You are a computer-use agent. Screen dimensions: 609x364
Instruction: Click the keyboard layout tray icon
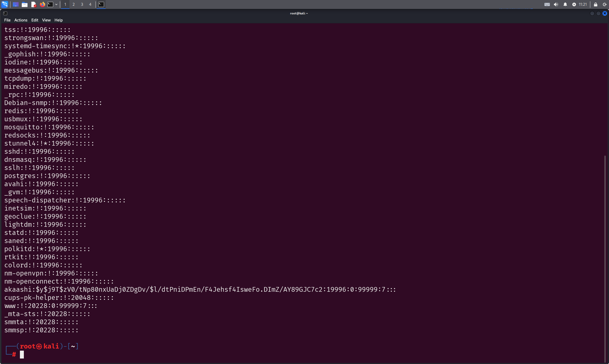click(x=547, y=4)
